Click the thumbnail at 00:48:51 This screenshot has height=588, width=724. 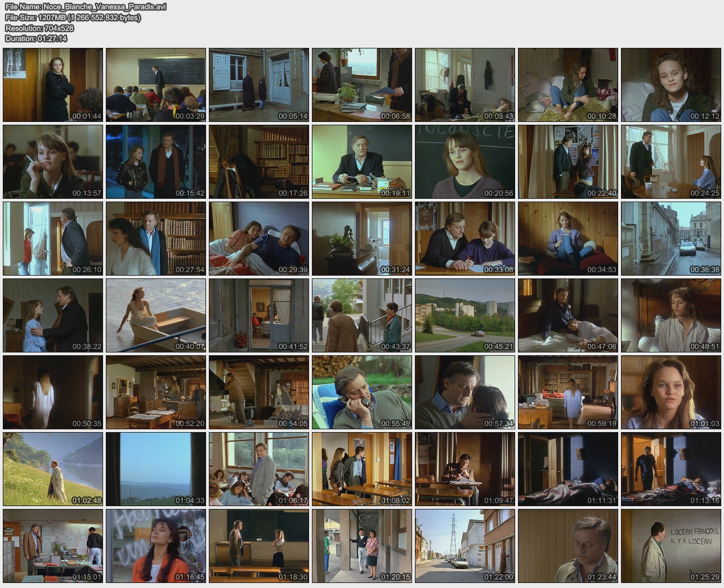(671, 315)
